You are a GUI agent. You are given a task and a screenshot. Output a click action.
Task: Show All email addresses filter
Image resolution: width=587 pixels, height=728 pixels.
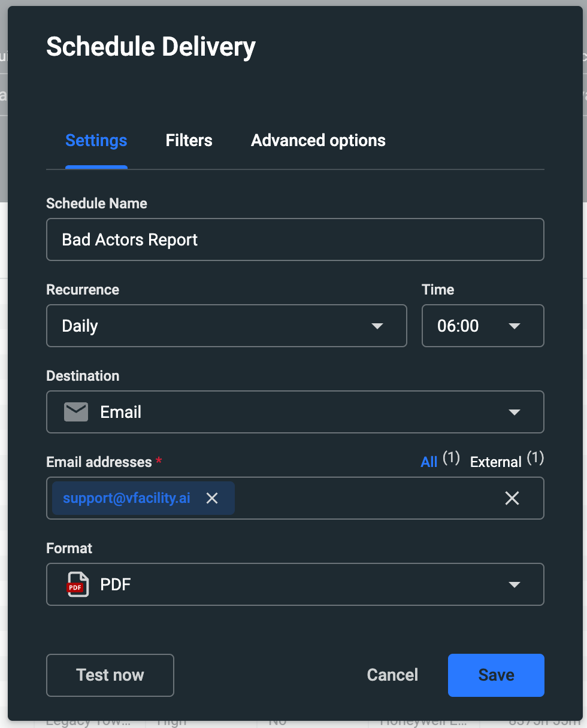pyautogui.click(x=429, y=462)
